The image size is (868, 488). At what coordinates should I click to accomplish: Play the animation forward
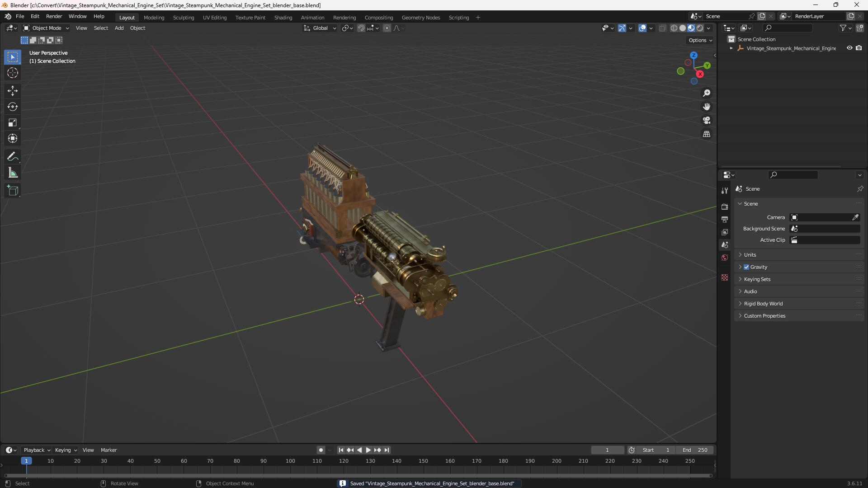pos(368,450)
